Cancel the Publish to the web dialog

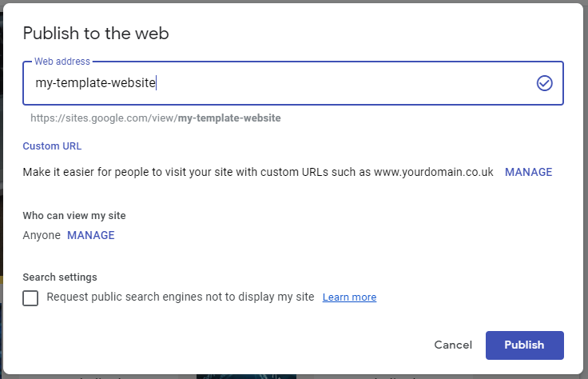pyautogui.click(x=453, y=345)
